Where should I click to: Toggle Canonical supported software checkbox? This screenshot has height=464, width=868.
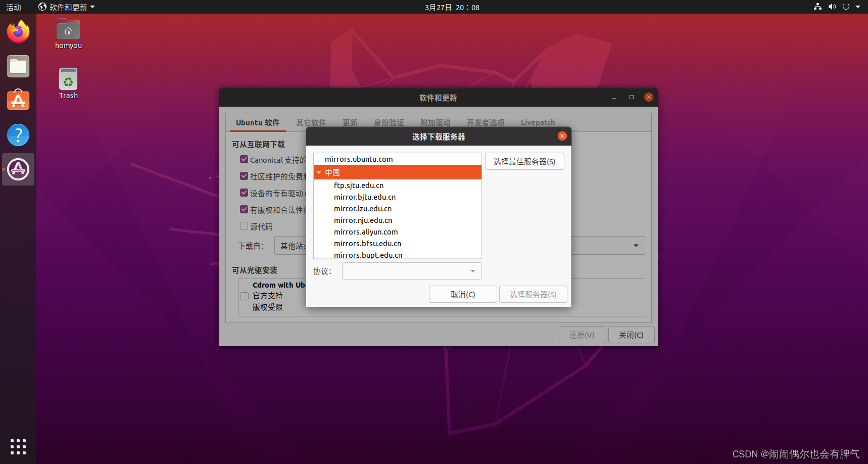pyautogui.click(x=244, y=159)
